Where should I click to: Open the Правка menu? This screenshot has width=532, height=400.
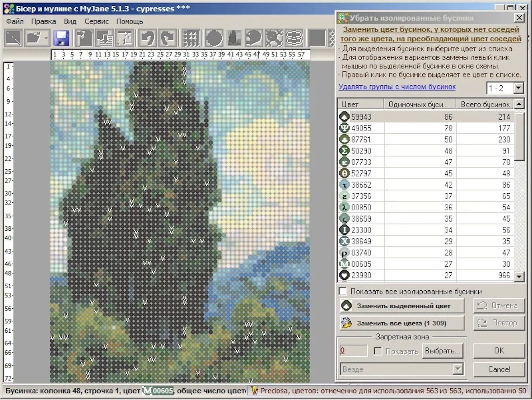click(44, 21)
